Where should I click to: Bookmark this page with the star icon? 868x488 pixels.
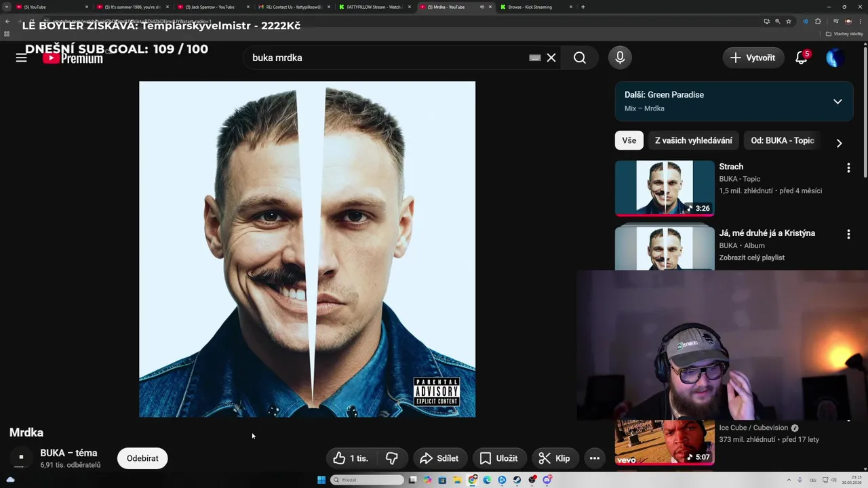789,21
